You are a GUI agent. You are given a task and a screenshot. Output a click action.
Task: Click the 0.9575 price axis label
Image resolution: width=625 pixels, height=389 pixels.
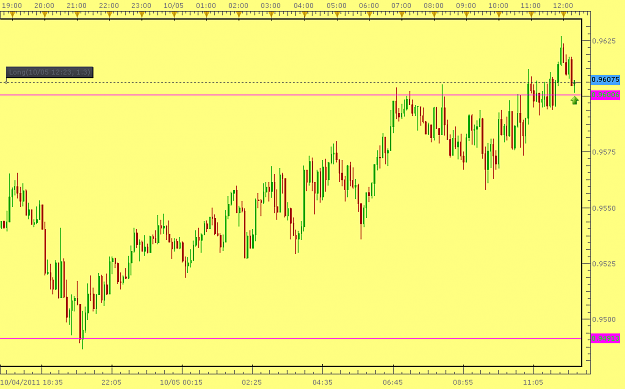pos(604,152)
